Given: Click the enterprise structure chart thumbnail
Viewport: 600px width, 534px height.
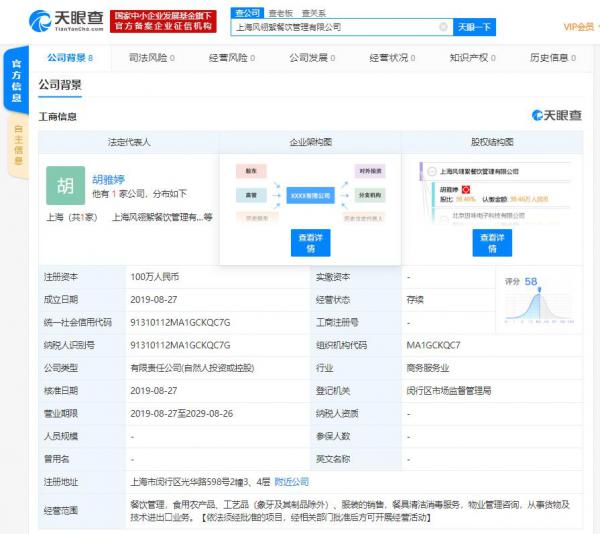Looking at the screenshot, I should pyautogui.click(x=310, y=193).
